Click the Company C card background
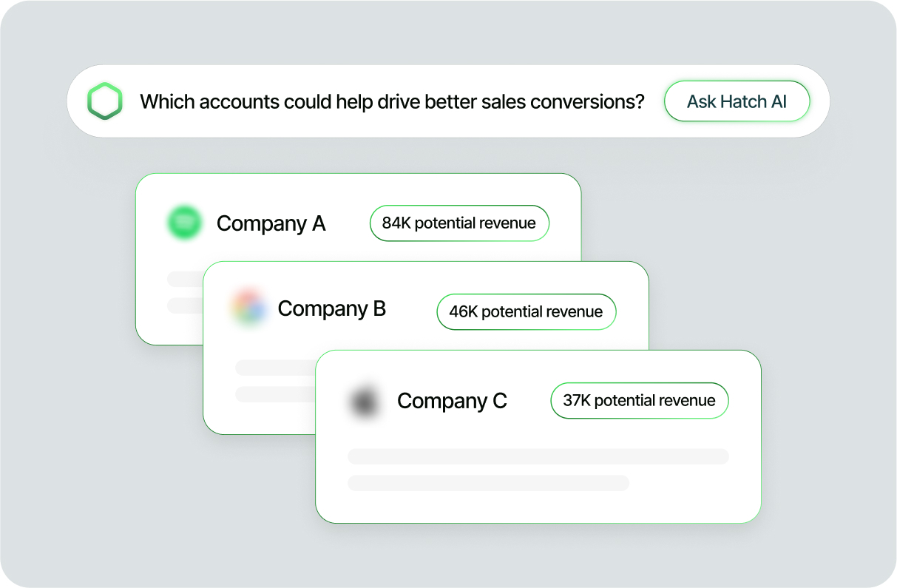This screenshot has width=897, height=588. tap(538, 436)
